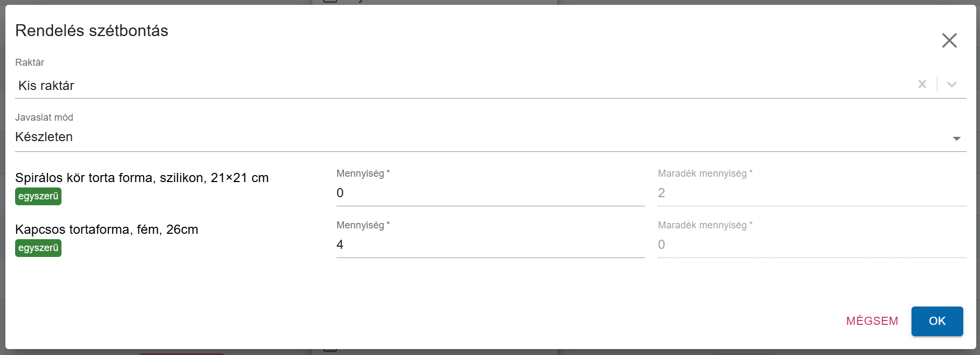Confirm with the OK button

tap(937, 321)
